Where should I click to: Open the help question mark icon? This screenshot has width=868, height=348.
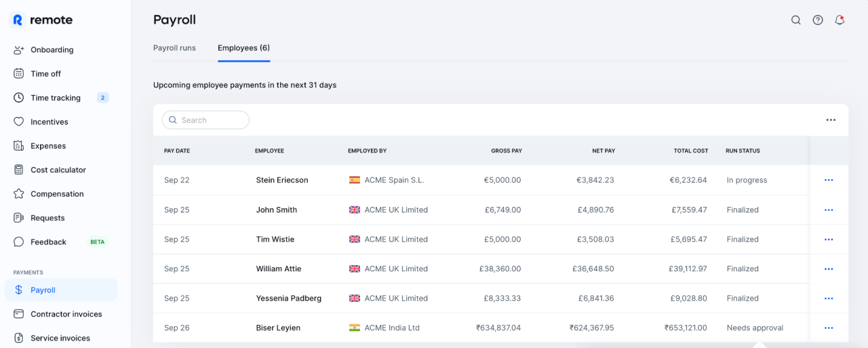click(818, 20)
